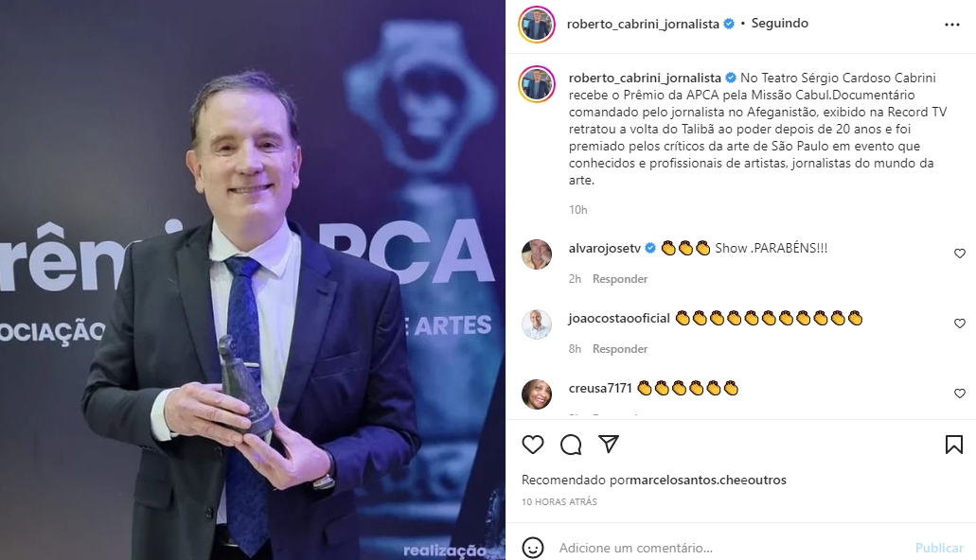This screenshot has width=976, height=560.
Task: Open comments with the speech bubble icon
Action: tap(571, 445)
